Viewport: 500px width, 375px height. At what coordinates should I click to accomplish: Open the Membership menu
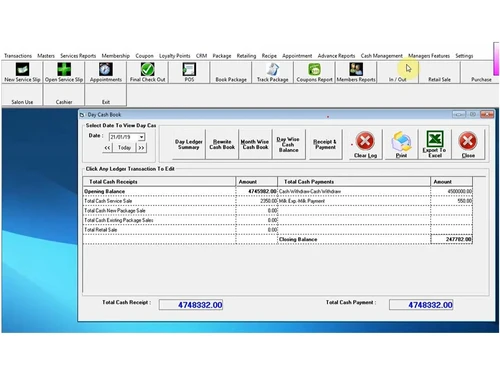coord(116,56)
